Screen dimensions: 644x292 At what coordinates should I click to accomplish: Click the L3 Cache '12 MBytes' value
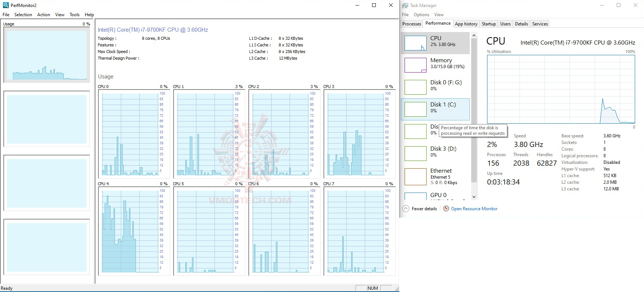point(288,58)
